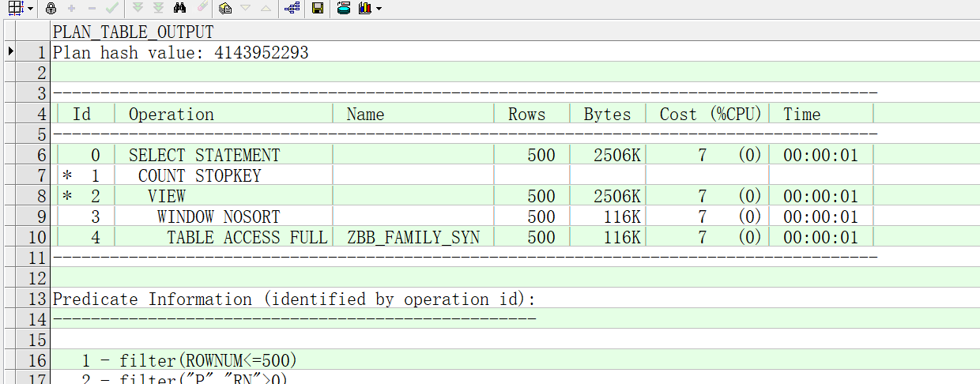Click the export database results icon

(344, 8)
